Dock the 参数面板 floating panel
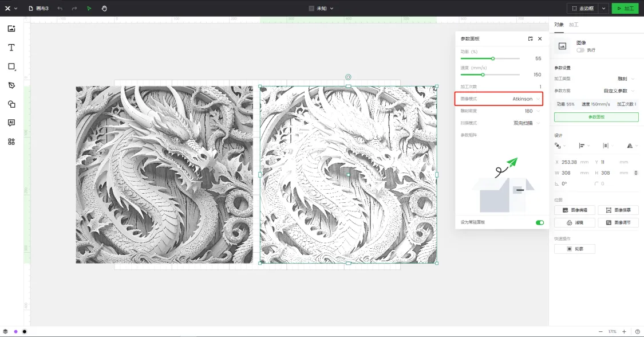 (x=530, y=38)
